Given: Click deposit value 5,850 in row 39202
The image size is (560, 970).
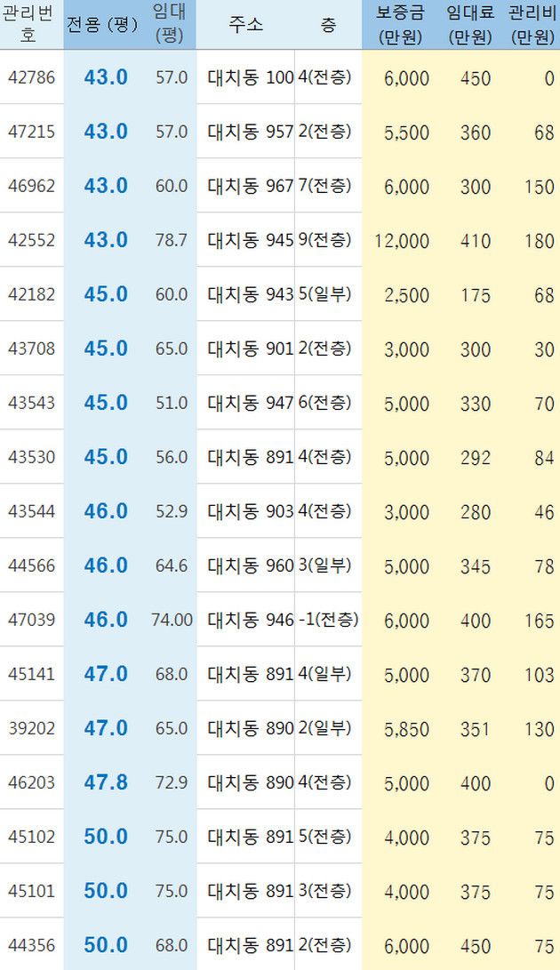Looking at the screenshot, I should tap(406, 729).
